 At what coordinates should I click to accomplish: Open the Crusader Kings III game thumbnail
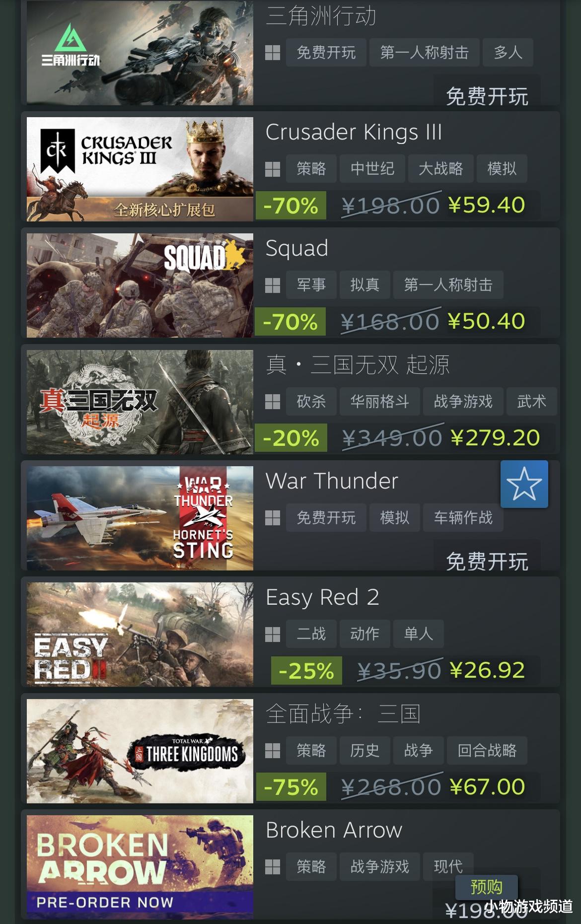140,169
